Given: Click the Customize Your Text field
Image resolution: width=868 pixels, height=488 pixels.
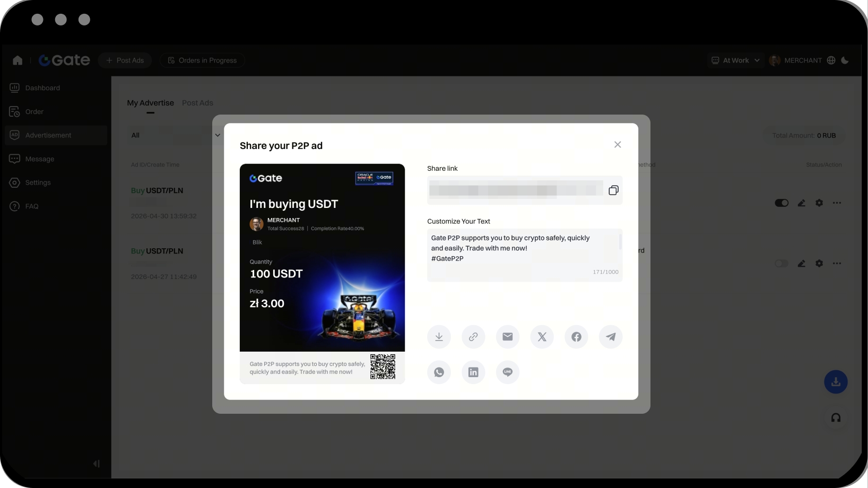Looking at the screenshot, I should point(523,248).
